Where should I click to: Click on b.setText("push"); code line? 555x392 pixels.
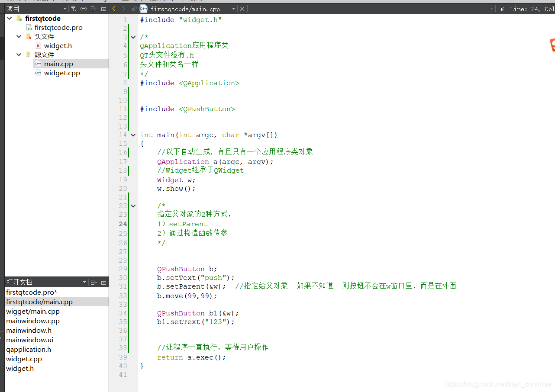tap(196, 278)
